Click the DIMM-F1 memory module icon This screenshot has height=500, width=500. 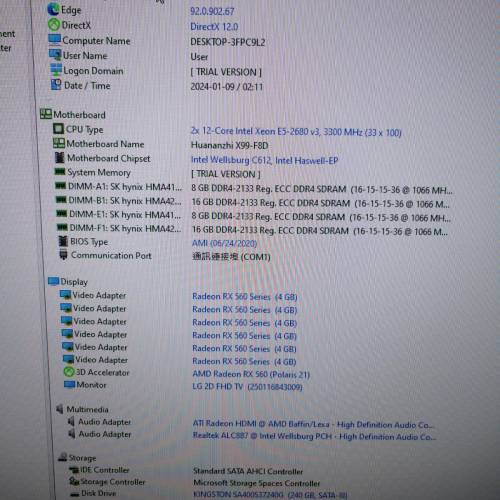62,227
